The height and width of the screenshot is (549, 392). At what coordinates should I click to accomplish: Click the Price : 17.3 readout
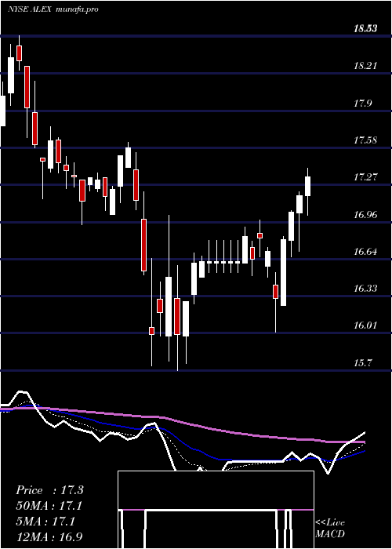[49, 490]
